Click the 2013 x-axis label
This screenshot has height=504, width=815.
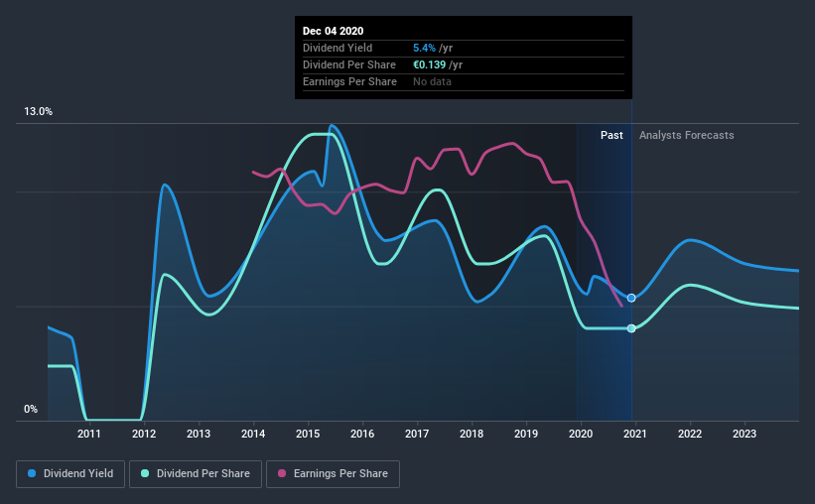click(199, 434)
